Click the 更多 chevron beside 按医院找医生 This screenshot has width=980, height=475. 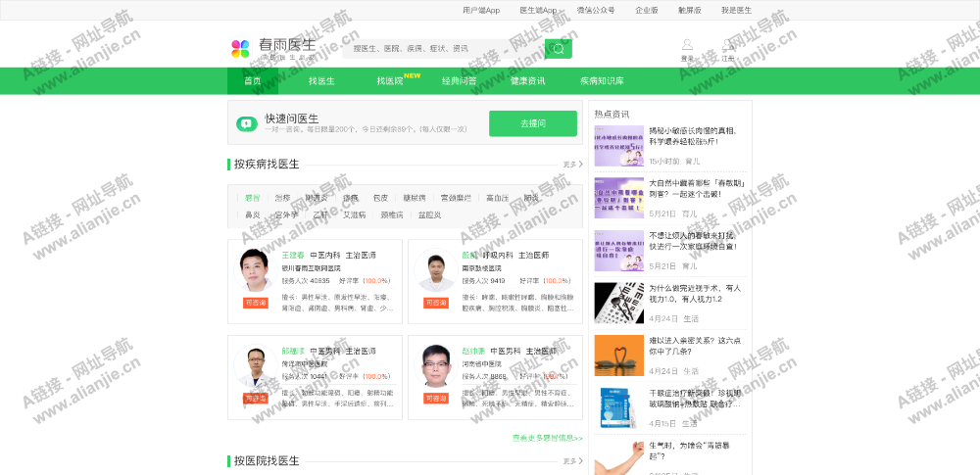tap(580, 461)
